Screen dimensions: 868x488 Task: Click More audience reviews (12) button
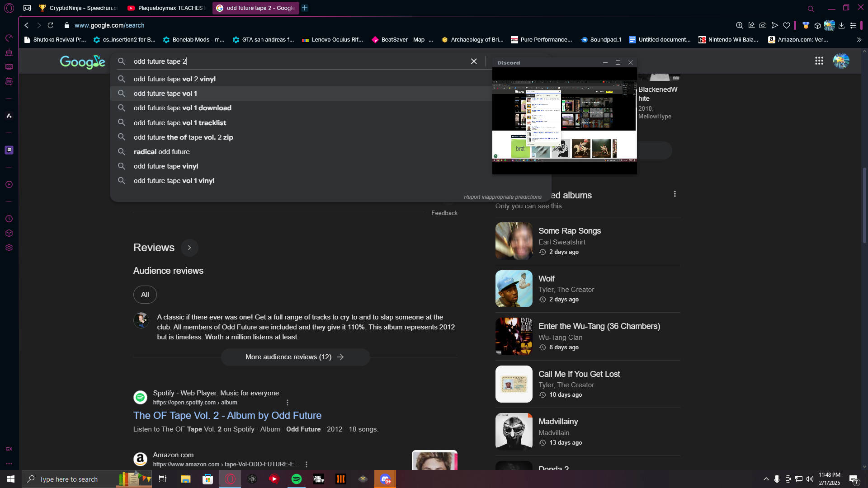coord(295,357)
